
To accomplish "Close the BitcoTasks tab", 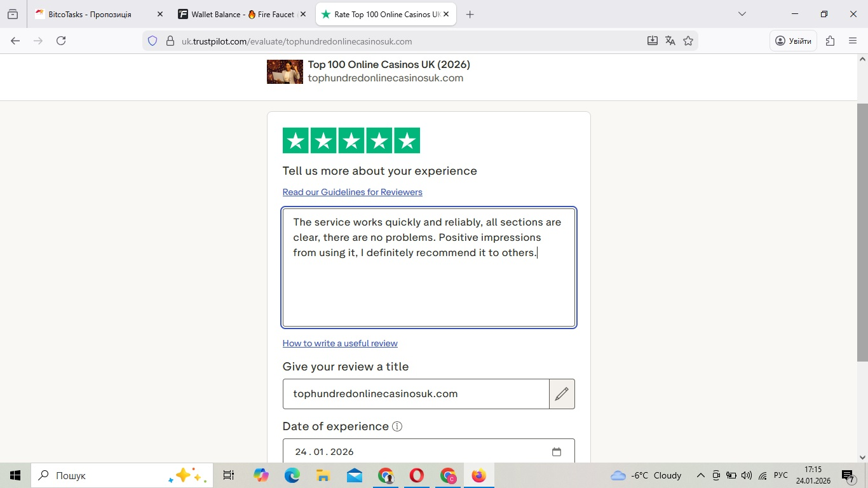I will [x=159, y=14].
